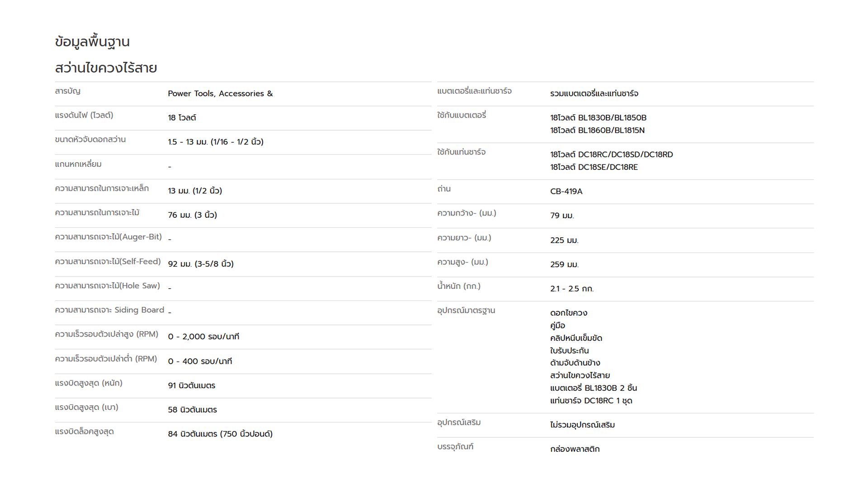Screen dimensions: 868x488
Task: Click the 92 มม. (3-5/8 นิ้ว) Self-Feed value
Action: click(x=201, y=264)
